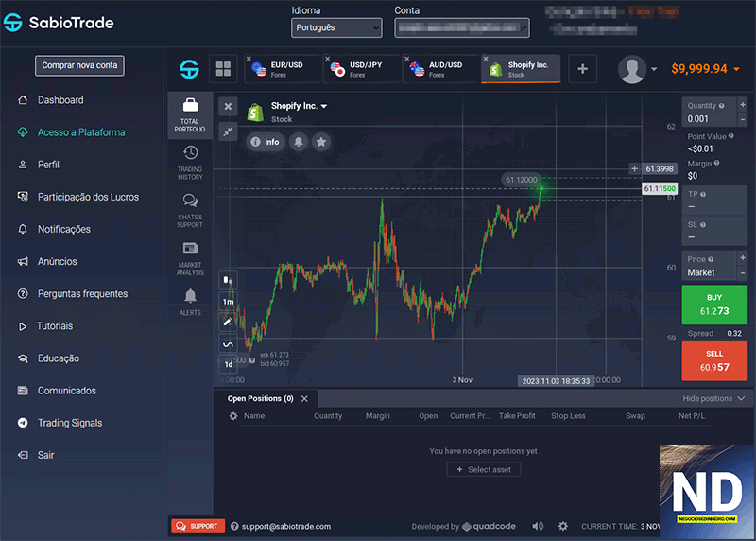Switch to the EUR/USD tab
This screenshot has height=541, width=756.
click(x=282, y=69)
